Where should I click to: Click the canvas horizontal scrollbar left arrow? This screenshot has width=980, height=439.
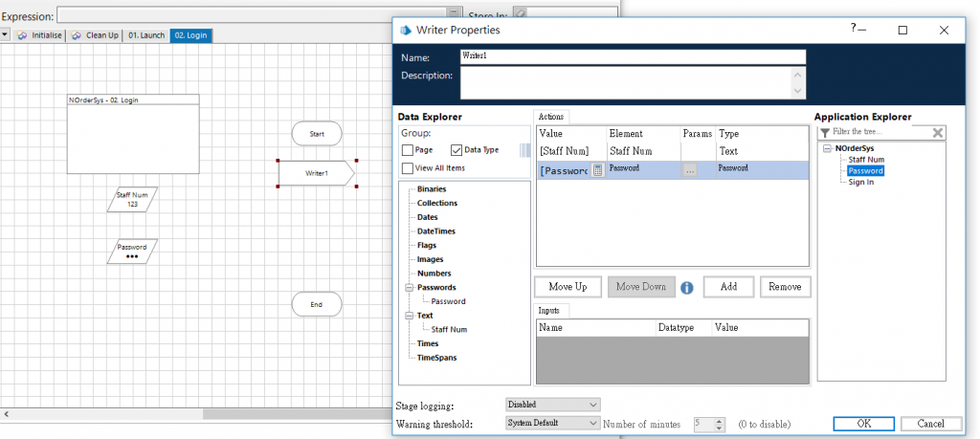(6, 414)
